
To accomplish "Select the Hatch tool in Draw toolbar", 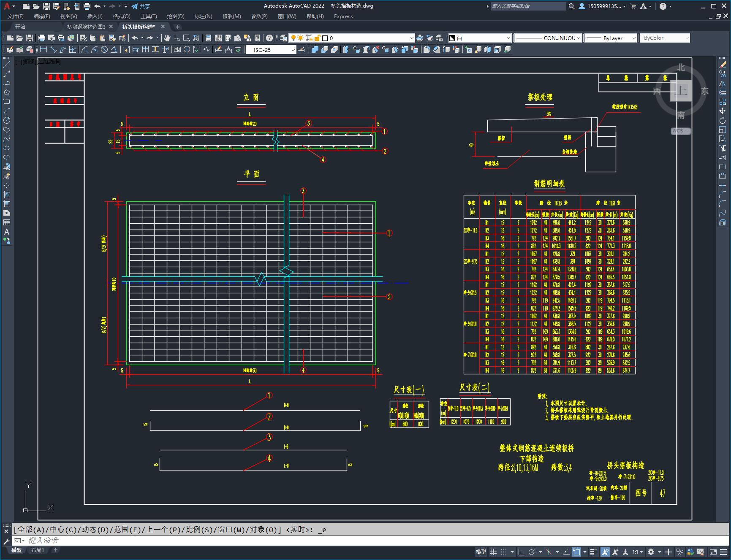I will 6,195.
